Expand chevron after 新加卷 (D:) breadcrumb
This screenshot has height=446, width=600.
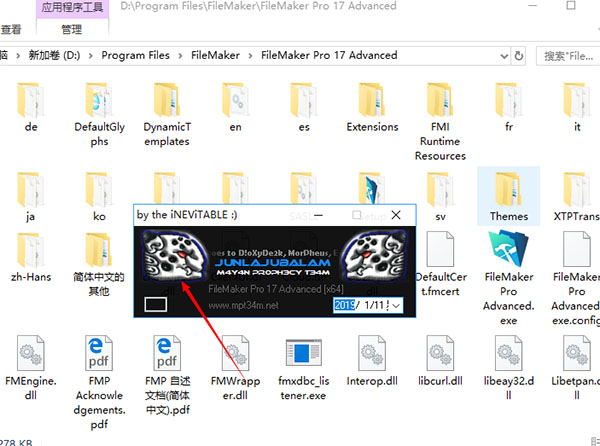click(x=91, y=56)
